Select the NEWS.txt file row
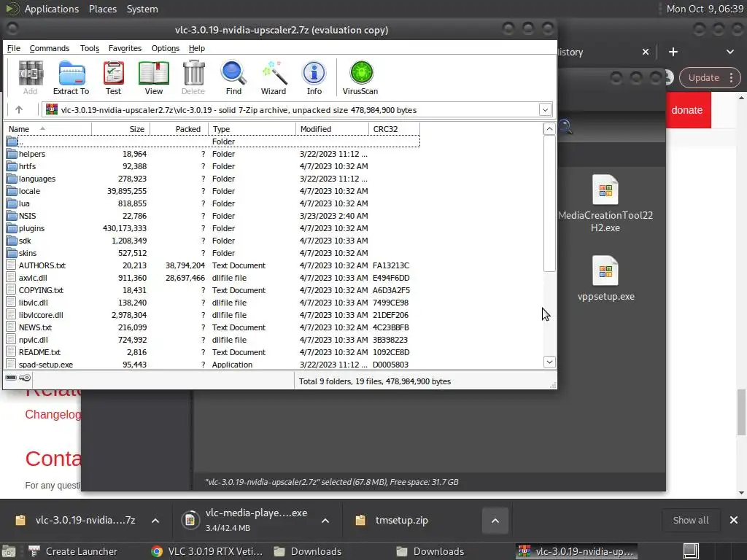This screenshot has width=747, height=560. (x=212, y=327)
